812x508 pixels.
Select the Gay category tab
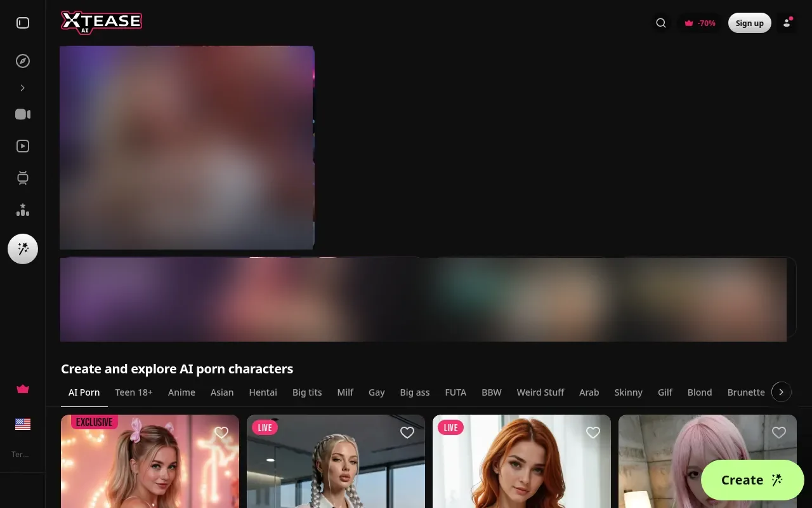pos(377,392)
